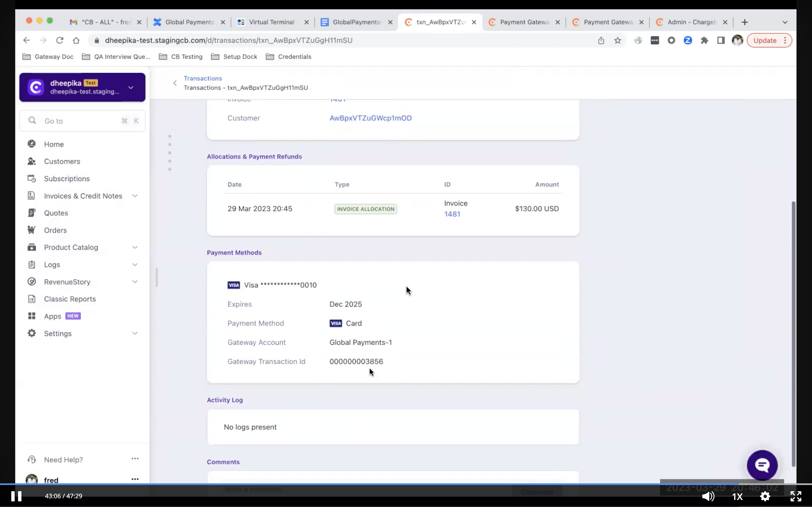Switch to the Virtual Terminal tab
This screenshot has height=507, width=812.
click(x=271, y=22)
